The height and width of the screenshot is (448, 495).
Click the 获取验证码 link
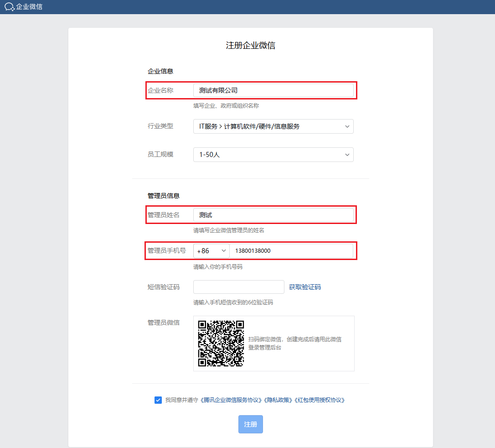[x=304, y=287]
